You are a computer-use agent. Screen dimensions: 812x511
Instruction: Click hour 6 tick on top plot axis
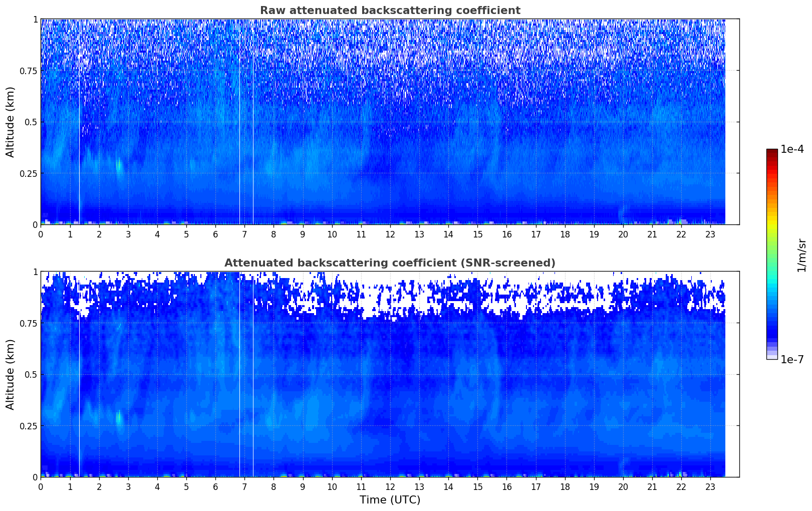(x=215, y=234)
